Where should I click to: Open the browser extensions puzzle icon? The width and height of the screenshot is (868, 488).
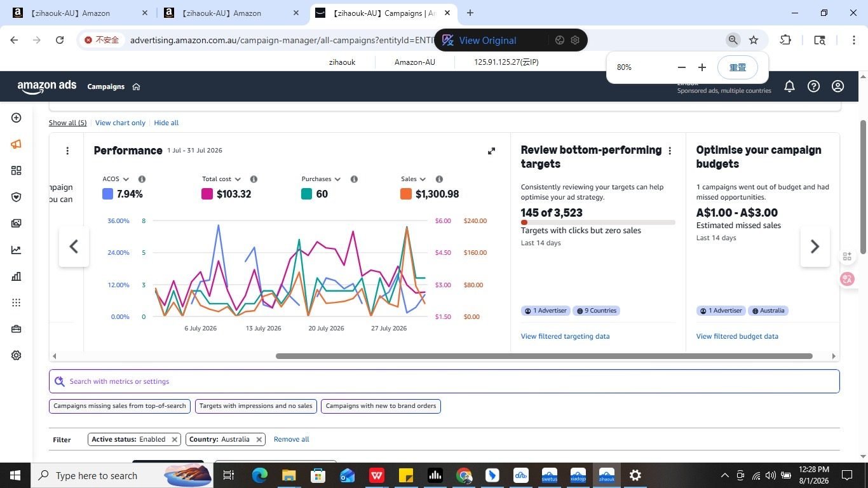coord(785,40)
